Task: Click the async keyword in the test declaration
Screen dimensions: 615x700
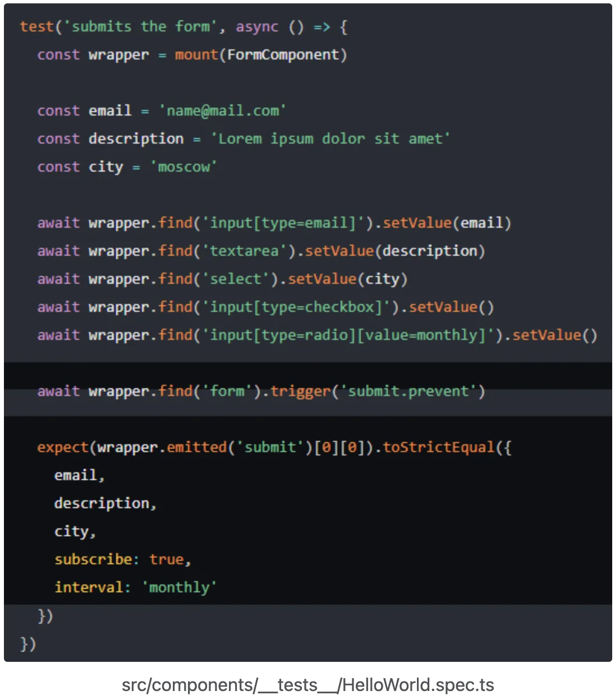Action: [x=256, y=26]
